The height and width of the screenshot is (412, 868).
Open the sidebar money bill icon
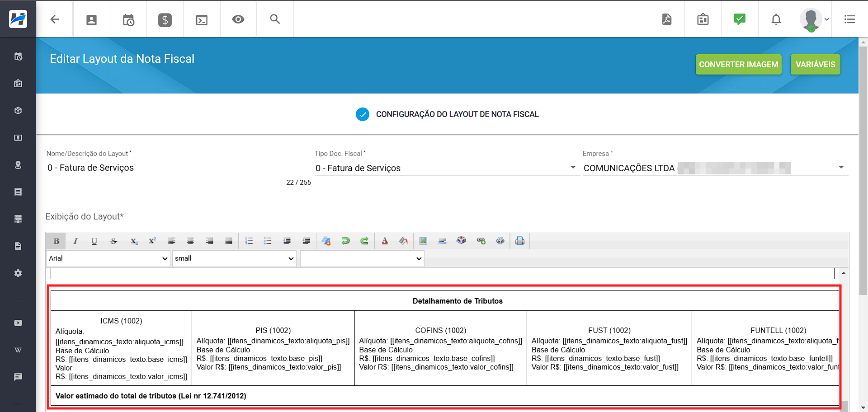pos(18,138)
